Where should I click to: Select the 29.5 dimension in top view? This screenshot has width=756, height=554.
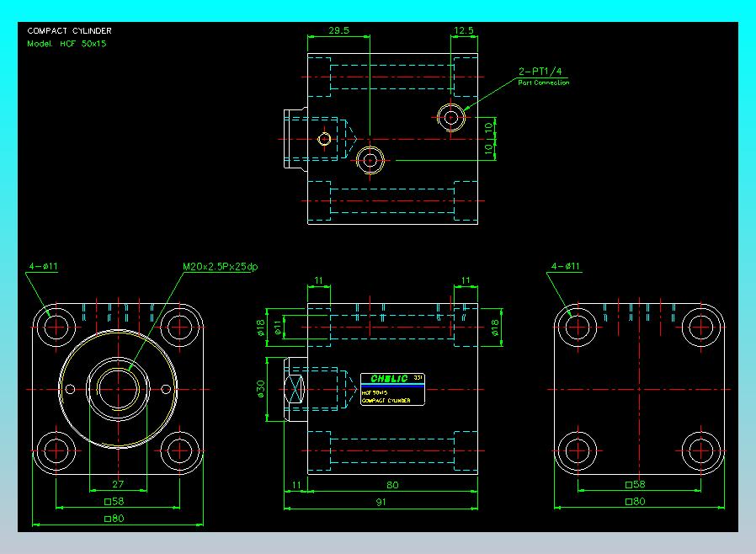[x=338, y=30]
